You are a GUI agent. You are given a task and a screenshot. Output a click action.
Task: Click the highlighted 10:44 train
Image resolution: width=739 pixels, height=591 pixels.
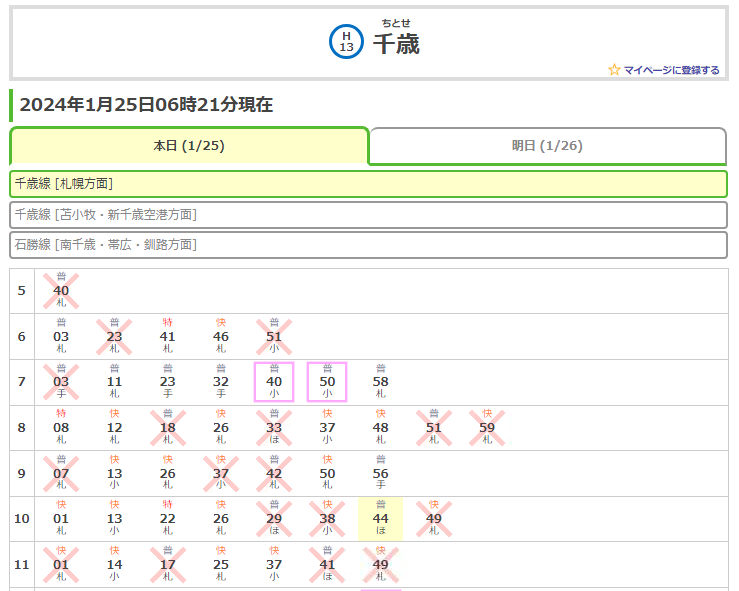[x=380, y=519]
